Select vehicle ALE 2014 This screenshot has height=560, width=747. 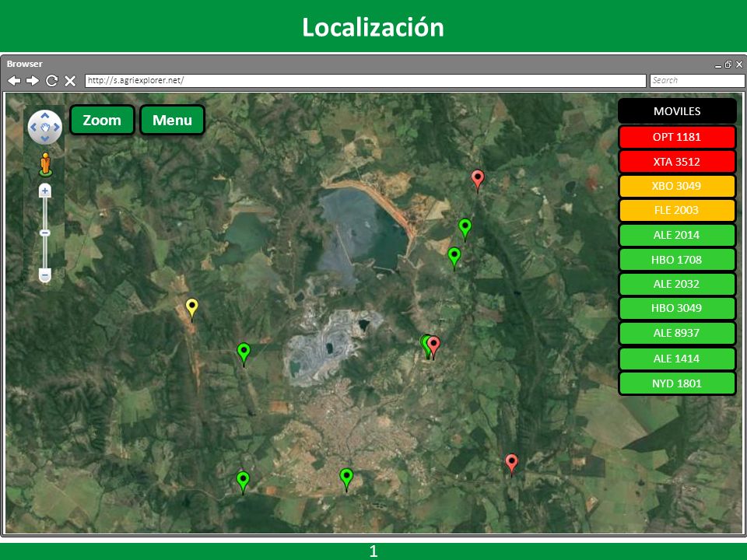point(677,235)
